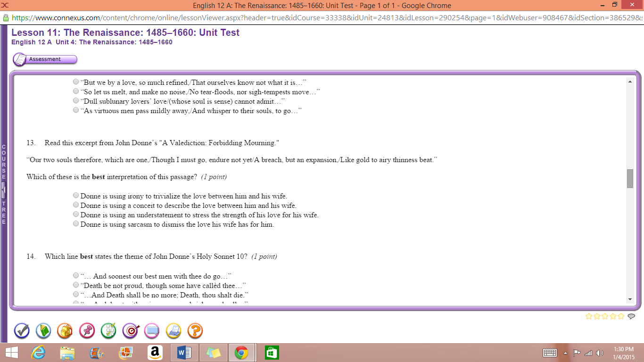Image resolution: width=644 pixels, height=362 pixels.
Task: Click the bullseye objectives icon
Action: coord(130,331)
